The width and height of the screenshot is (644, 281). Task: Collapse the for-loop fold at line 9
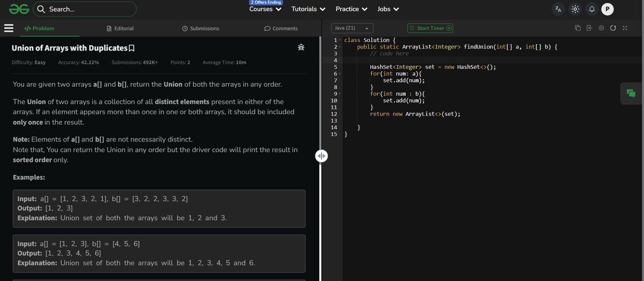(340, 94)
